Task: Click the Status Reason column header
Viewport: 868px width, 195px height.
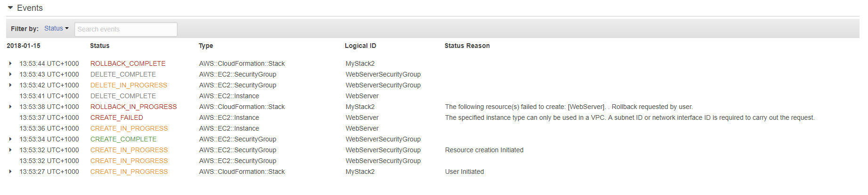Action: click(467, 46)
